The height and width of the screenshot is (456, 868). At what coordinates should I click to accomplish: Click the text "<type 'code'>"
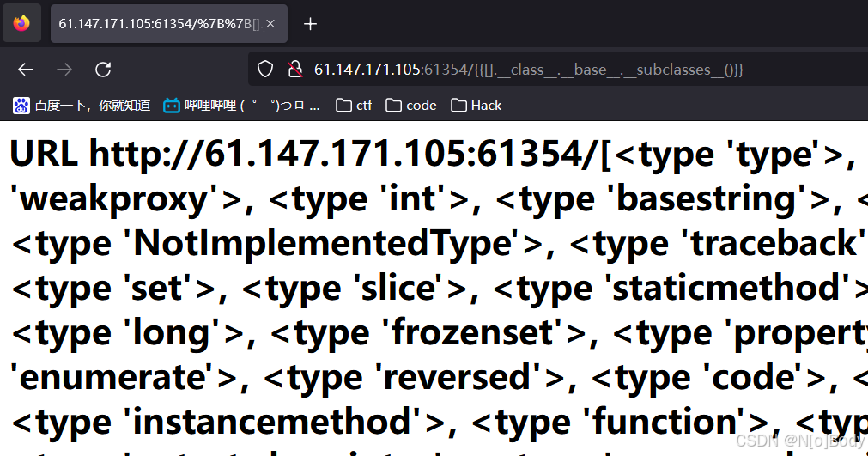tap(708, 377)
